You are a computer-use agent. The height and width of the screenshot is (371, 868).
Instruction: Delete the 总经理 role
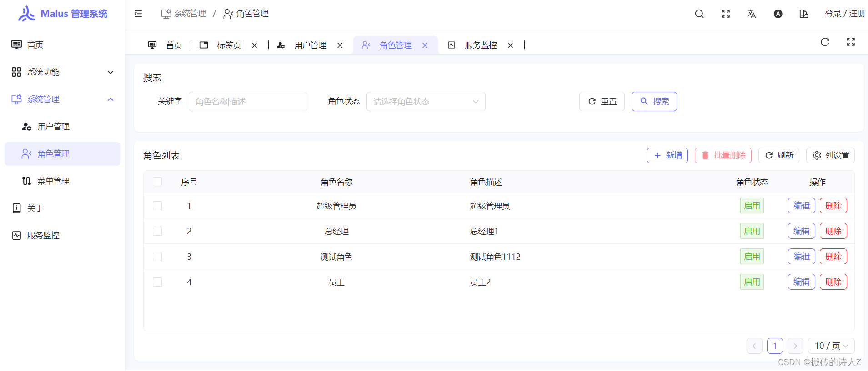(x=833, y=231)
